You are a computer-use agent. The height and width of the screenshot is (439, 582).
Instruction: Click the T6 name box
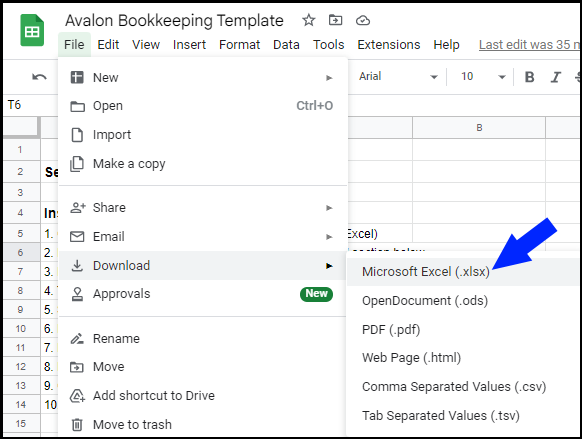15,105
